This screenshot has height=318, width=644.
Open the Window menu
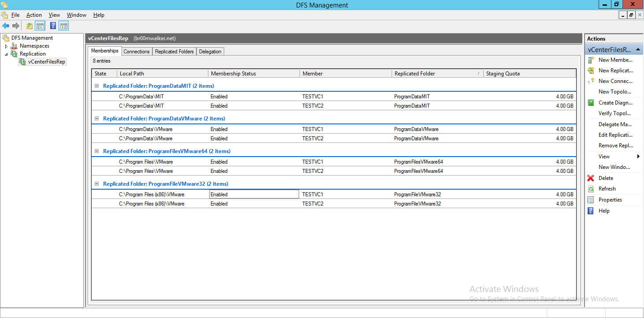pos(77,15)
